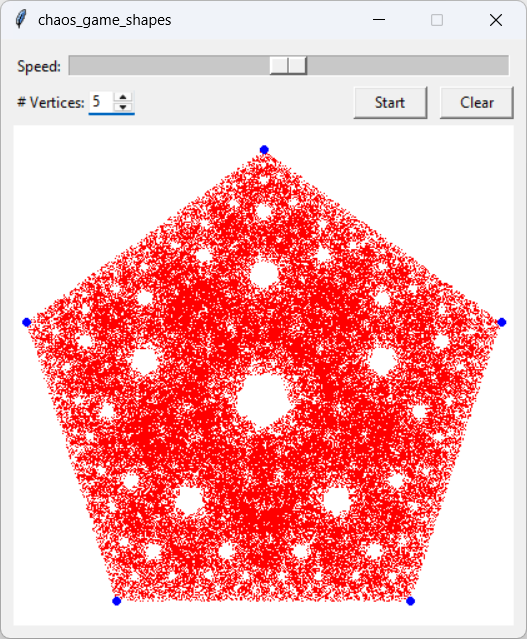The height and width of the screenshot is (639, 527).
Task: Decrease vertices with the down arrow
Action: (123, 107)
